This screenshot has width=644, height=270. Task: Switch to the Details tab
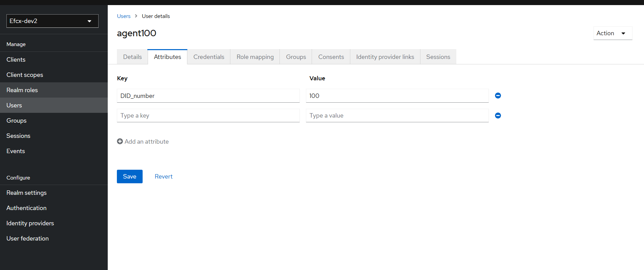click(x=132, y=57)
